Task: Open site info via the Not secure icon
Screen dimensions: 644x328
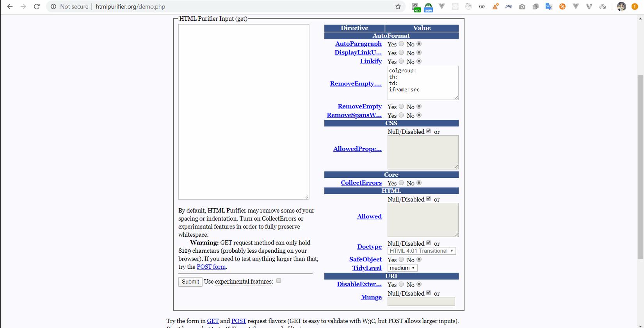Action: tap(53, 7)
